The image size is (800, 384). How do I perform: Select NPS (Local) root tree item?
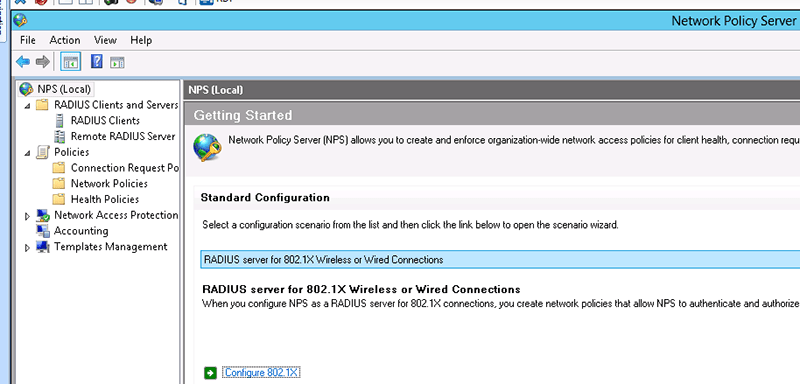pos(64,89)
